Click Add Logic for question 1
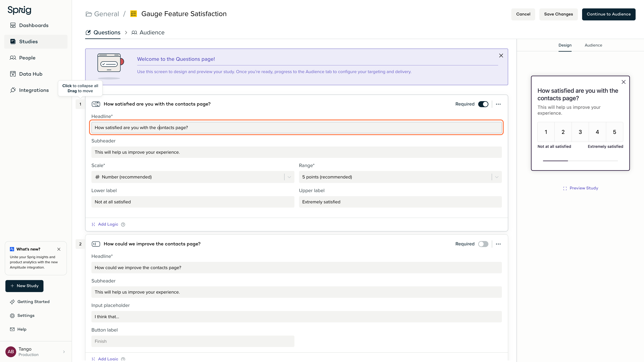The height and width of the screenshot is (362, 644). pyautogui.click(x=105, y=224)
